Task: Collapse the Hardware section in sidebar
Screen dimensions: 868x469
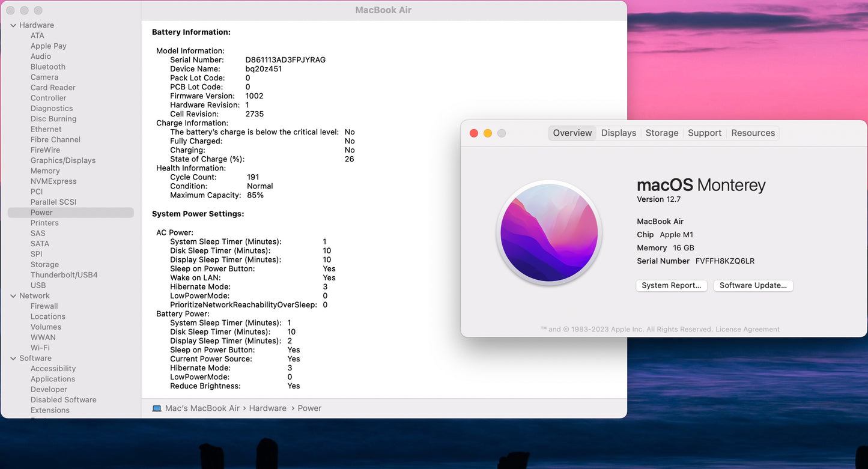Action: pos(13,25)
